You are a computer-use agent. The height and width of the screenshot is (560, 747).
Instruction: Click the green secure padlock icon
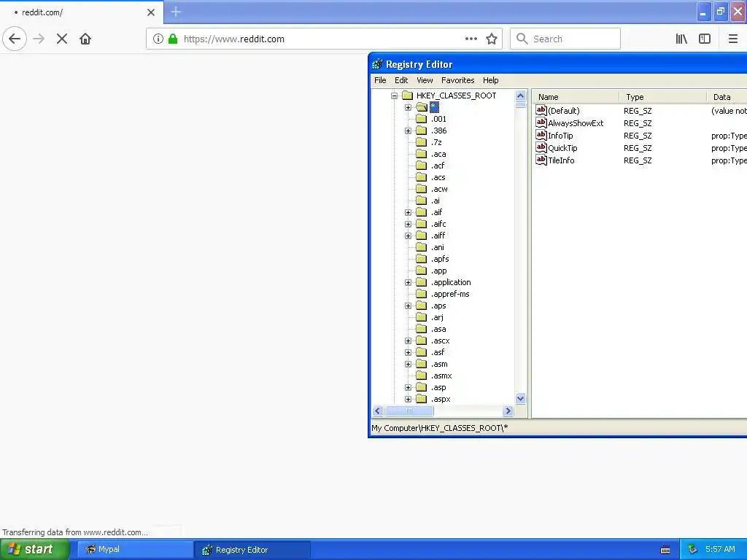[x=173, y=39]
